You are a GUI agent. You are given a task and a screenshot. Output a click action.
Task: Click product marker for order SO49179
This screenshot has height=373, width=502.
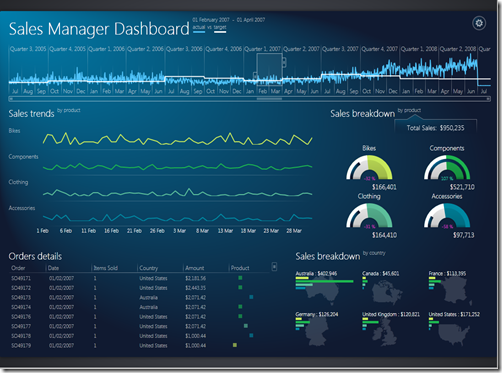235,345
